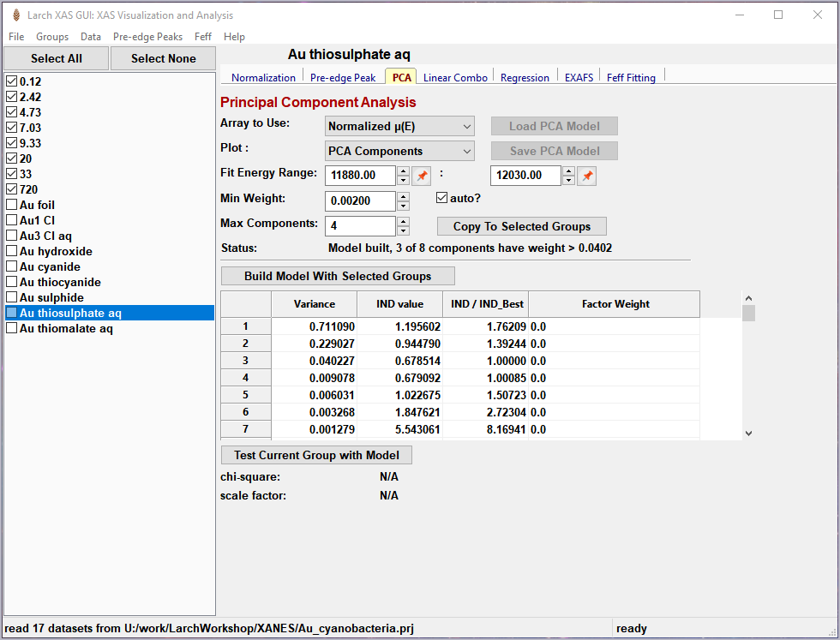The image size is (840, 640).
Task: Click Test Current Group with Model button
Action: (316, 455)
